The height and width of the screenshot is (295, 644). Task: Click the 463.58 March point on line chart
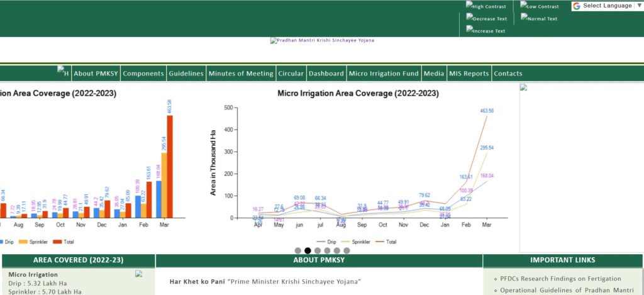(486, 116)
